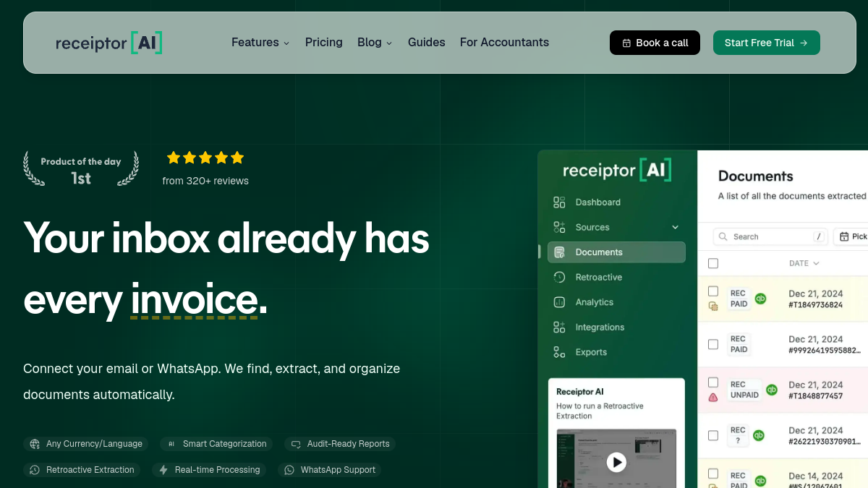Click icon of Audit-Ready Reports chip

296,444
